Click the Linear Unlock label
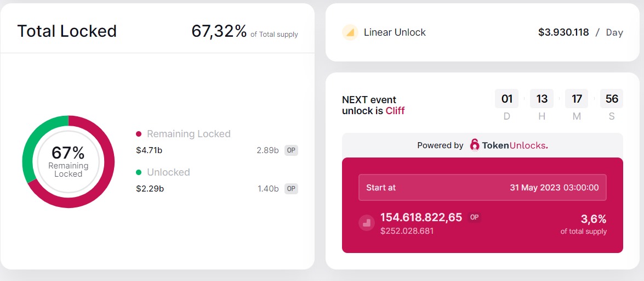 pyautogui.click(x=395, y=32)
